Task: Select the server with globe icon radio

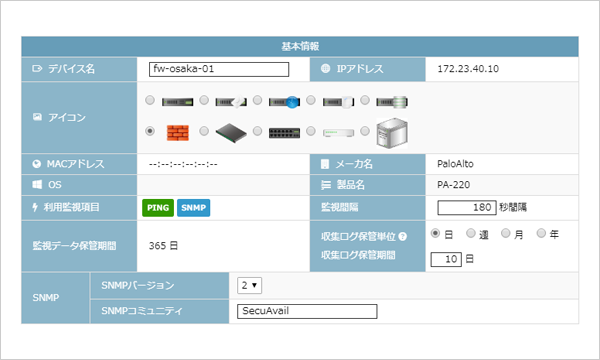Action: pyautogui.click(x=258, y=100)
